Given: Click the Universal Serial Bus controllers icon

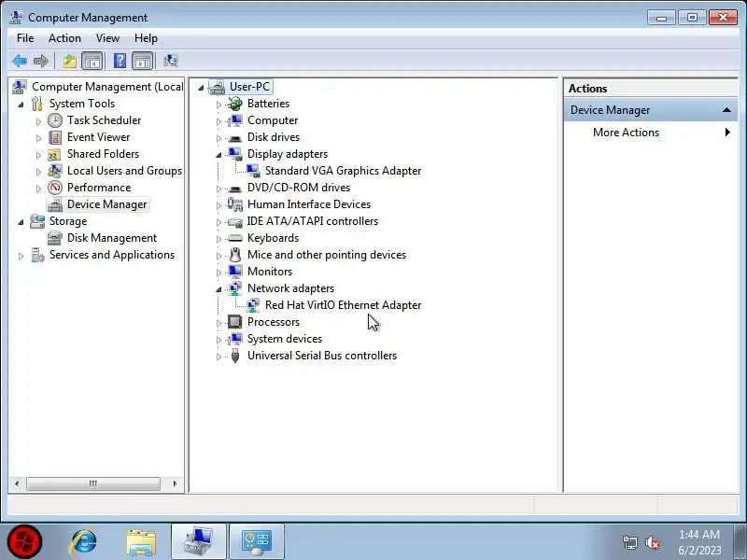Looking at the screenshot, I should 234,356.
